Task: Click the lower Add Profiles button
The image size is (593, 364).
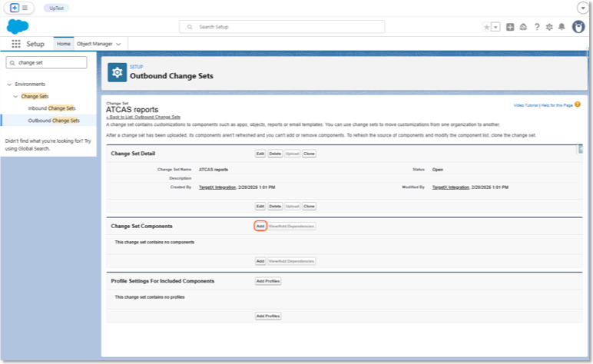Action: tap(268, 316)
